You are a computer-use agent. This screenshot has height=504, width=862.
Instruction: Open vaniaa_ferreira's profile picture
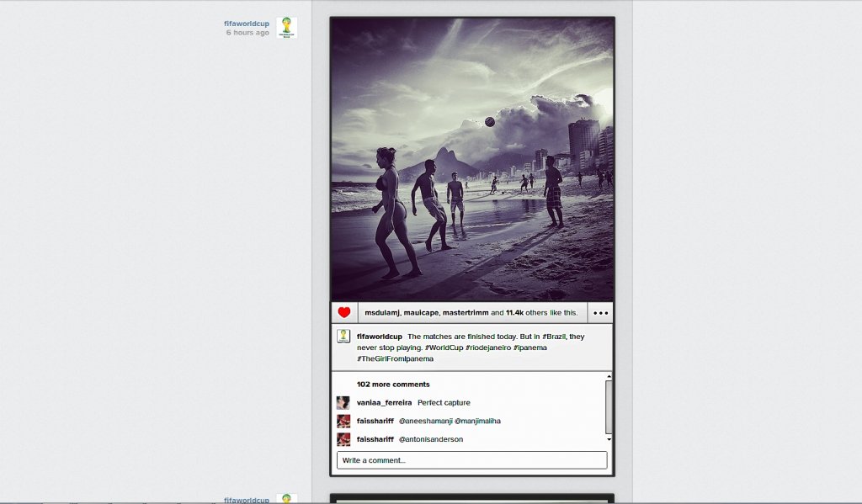(x=343, y=403)
